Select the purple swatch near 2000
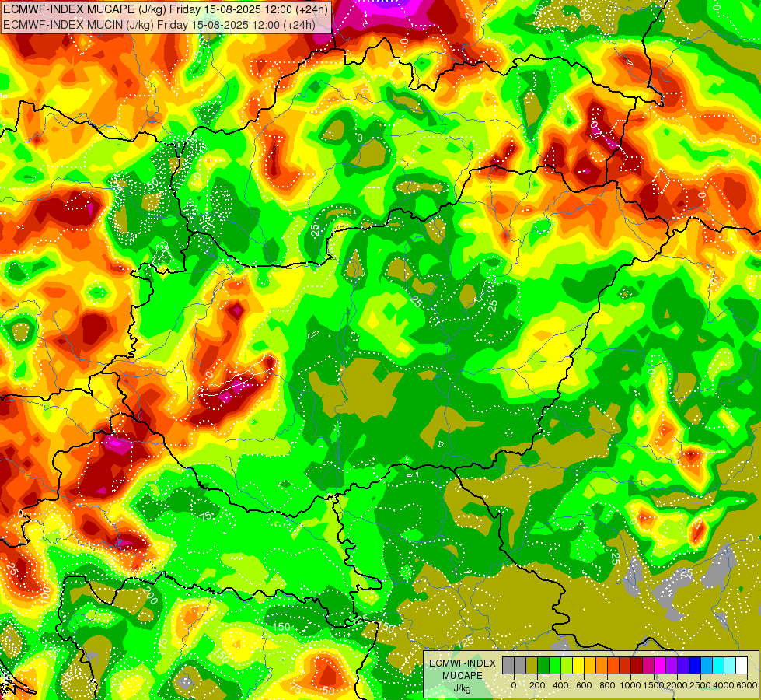Screen dimensions: 761x700 [x=672, y=665]
